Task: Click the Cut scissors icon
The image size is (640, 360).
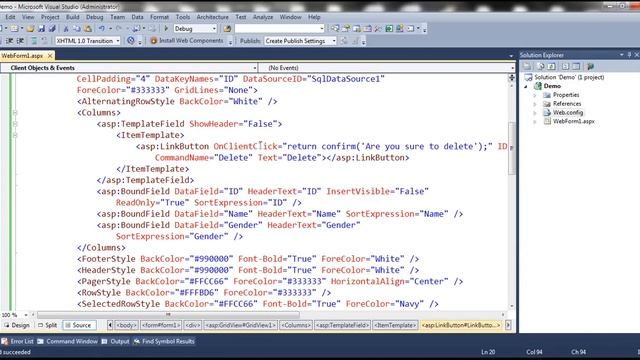Action: [66, 29]
